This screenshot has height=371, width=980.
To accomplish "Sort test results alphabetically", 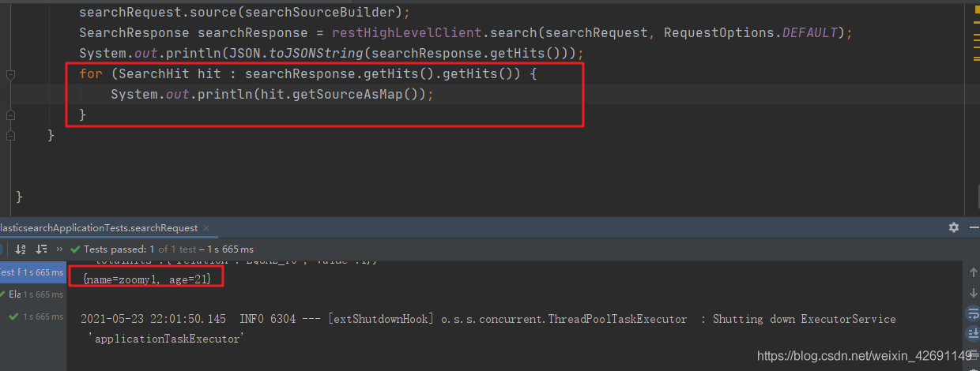I will 21,249.
